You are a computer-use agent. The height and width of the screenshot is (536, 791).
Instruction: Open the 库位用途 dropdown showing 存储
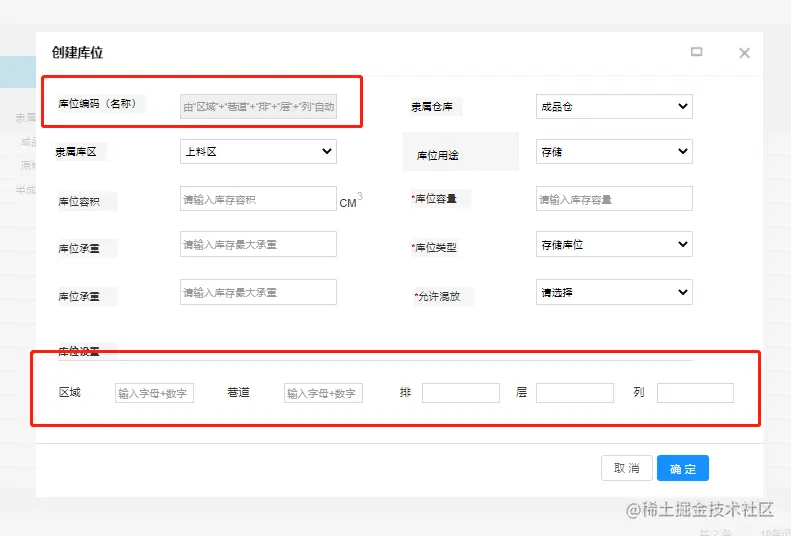coord(614,151)
